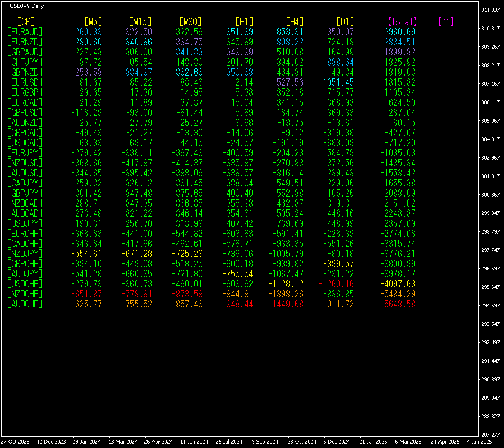Image resolution: width=504 pixels, height=448 pixels.
Task: Click the 11 Jun 2024 date label
Action: coord(194,442)
